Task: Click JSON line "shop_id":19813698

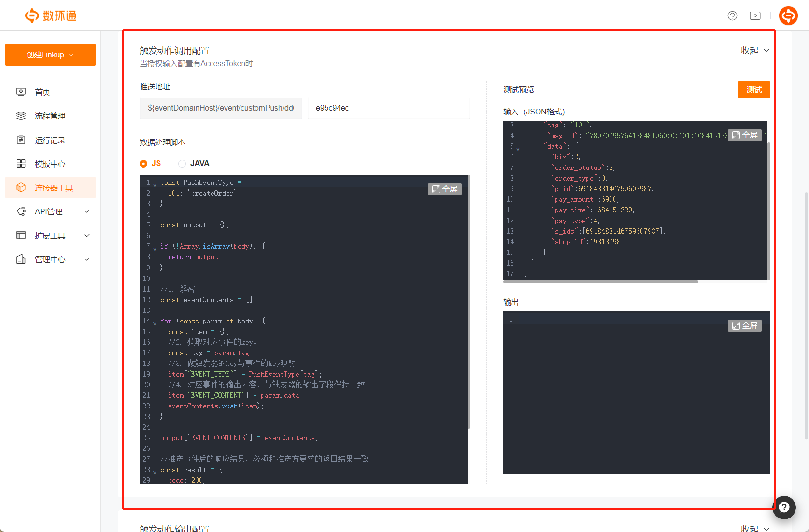Action: coord(586,242)
